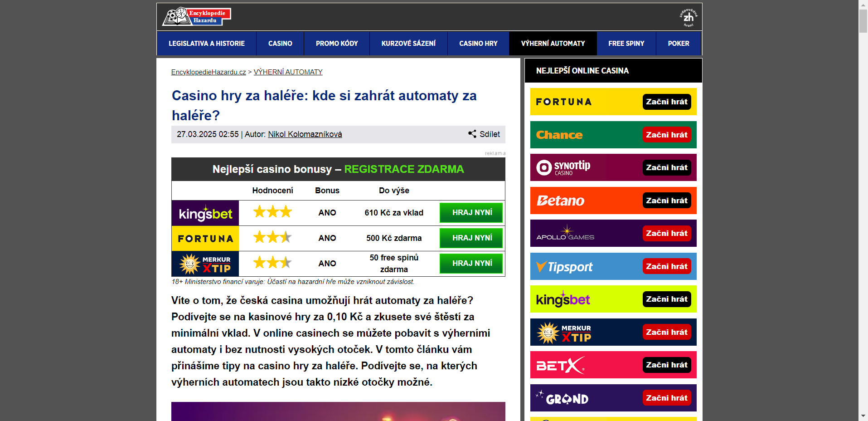
Task: Click the Synottip Casino logo in sidebar
Action: coord(563,167)
